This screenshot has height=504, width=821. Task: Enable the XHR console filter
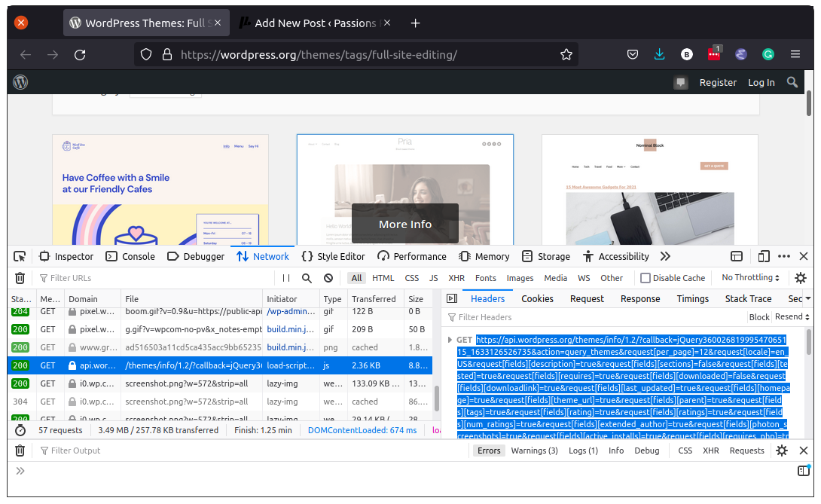click(x=710, y=451)
